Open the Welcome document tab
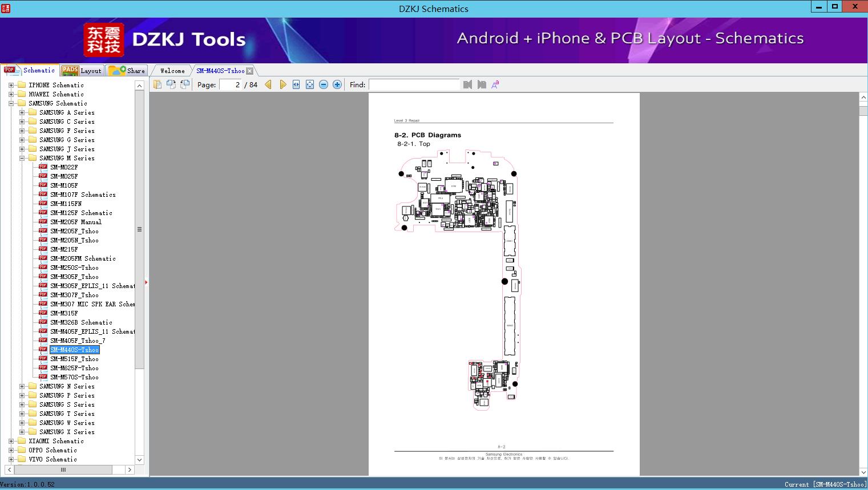Image resolution: width=868 pixels, height=490 pixels. pos(172,71)
